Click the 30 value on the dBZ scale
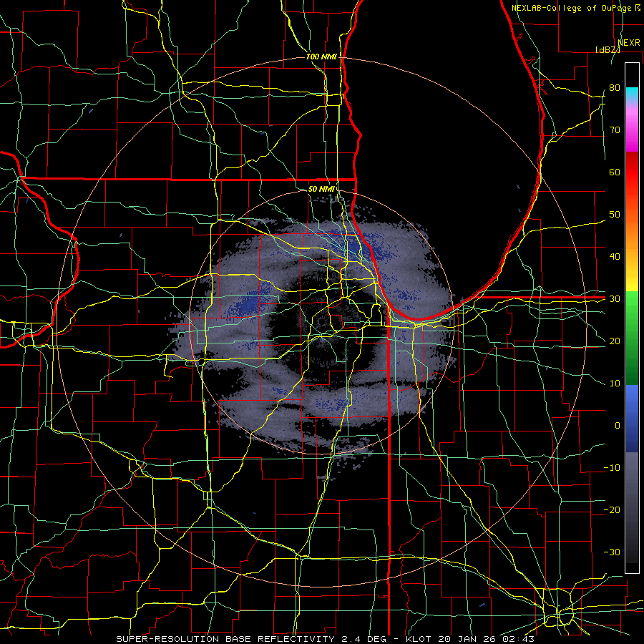 click(x=615, y=299)
